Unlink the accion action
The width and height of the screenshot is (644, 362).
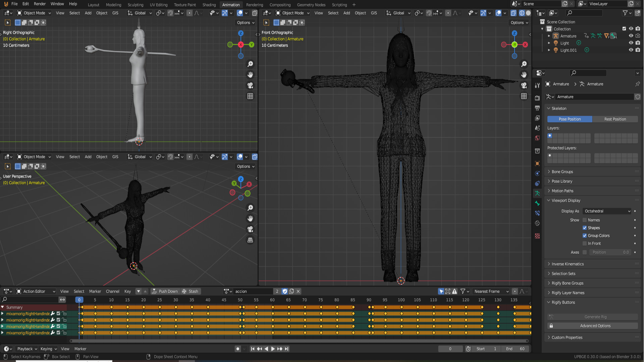[298, 291]
